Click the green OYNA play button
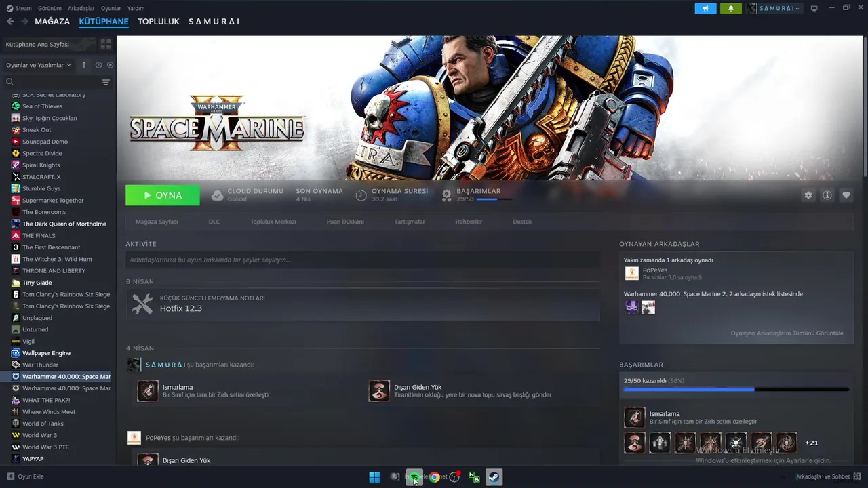 point(163,195)
